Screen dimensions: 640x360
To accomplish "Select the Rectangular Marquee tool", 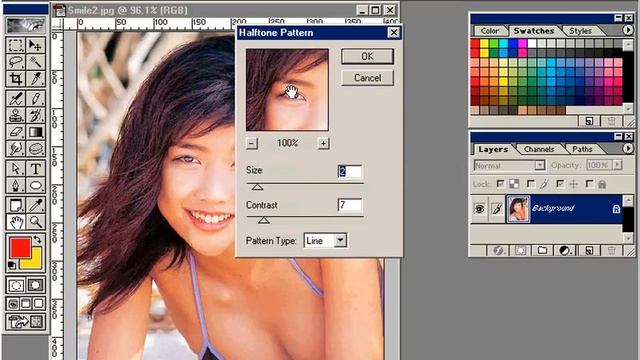I will pyautogui.click(x=16, y=45).
